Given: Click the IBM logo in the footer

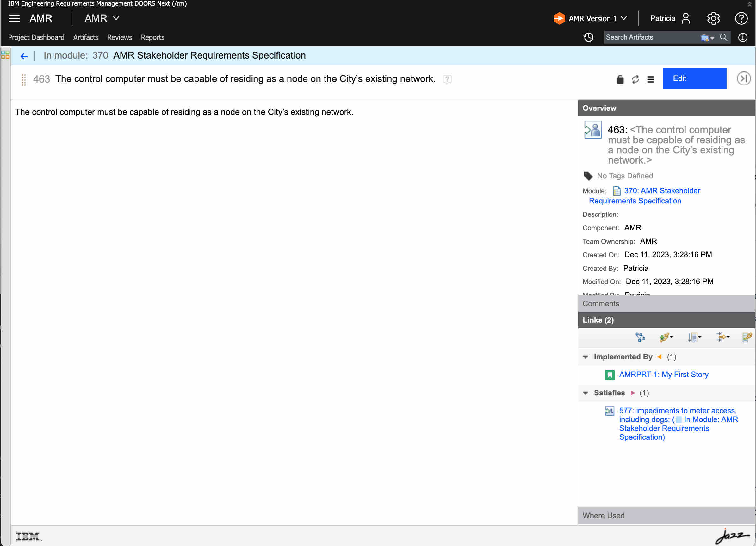Looking at the screenshot, I should [29, 536].
